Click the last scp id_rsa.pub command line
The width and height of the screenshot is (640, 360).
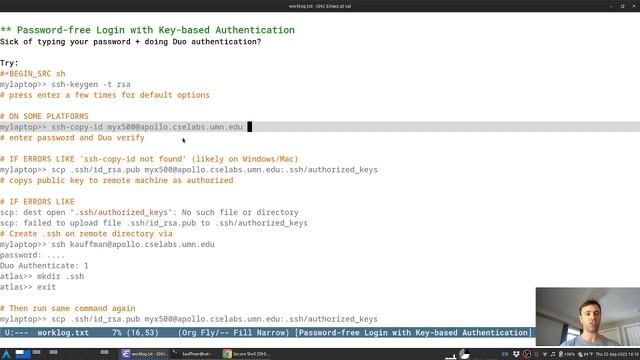point(189,319)
